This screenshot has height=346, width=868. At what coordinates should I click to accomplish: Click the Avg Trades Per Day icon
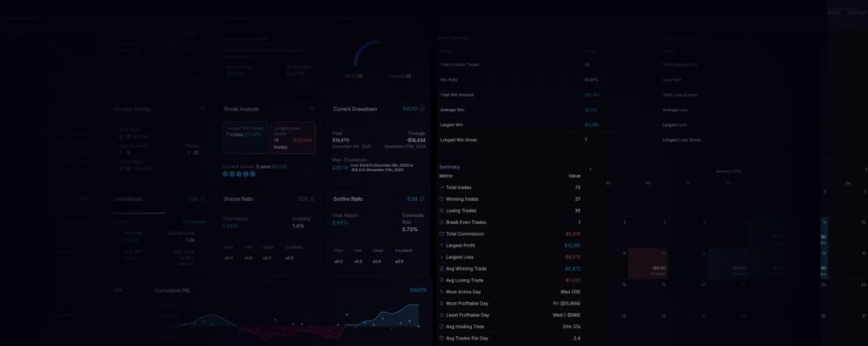tap(442, 338)
